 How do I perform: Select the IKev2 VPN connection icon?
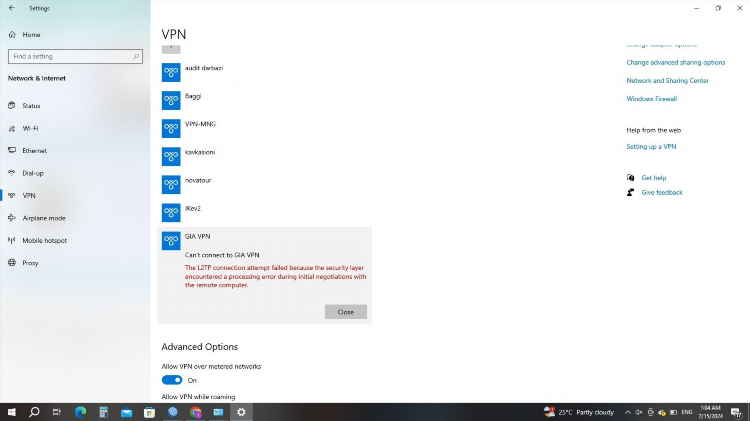tap(171, 212)
